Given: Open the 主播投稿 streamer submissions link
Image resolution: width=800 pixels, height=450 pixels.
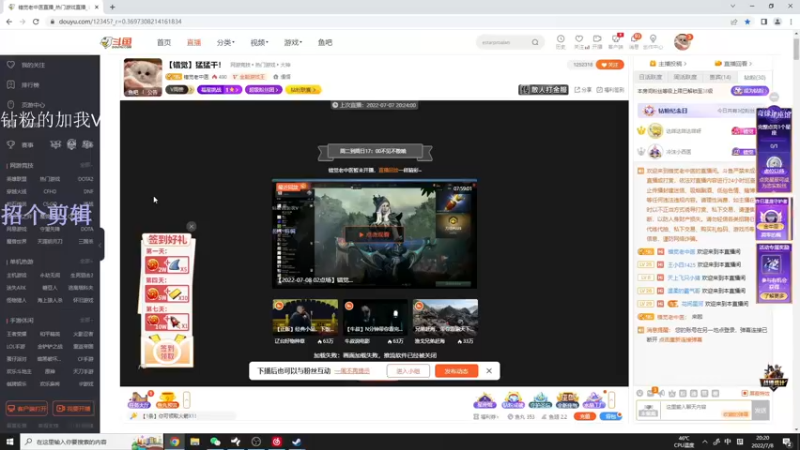Looking at the screenshot, I should point(668,64).
